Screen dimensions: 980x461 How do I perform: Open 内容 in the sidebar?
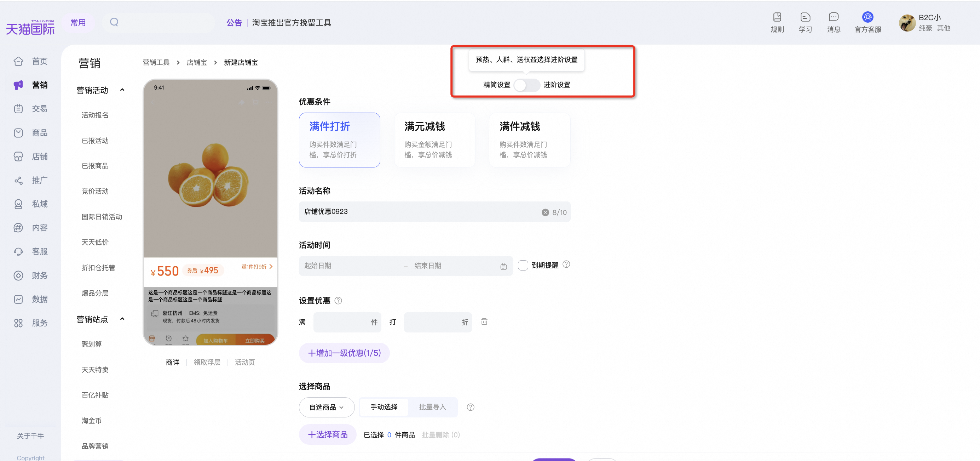coord(30,228)
